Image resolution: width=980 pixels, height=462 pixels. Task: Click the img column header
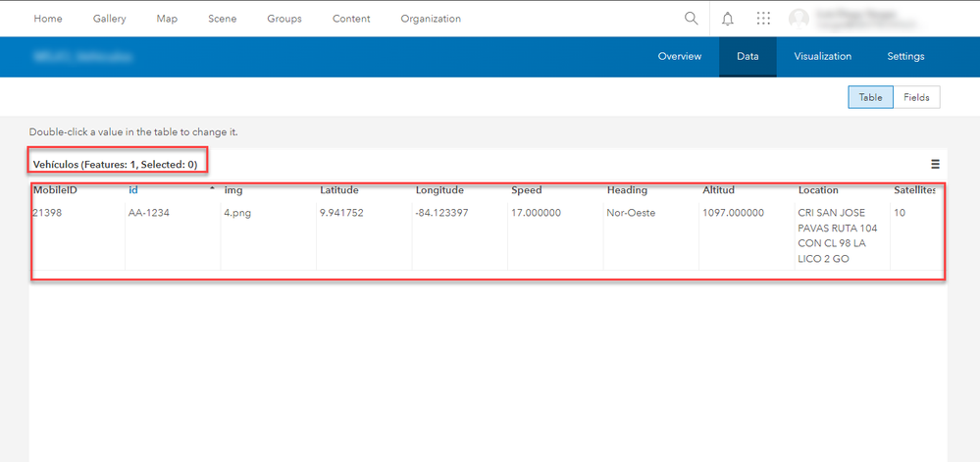[233, 190]
